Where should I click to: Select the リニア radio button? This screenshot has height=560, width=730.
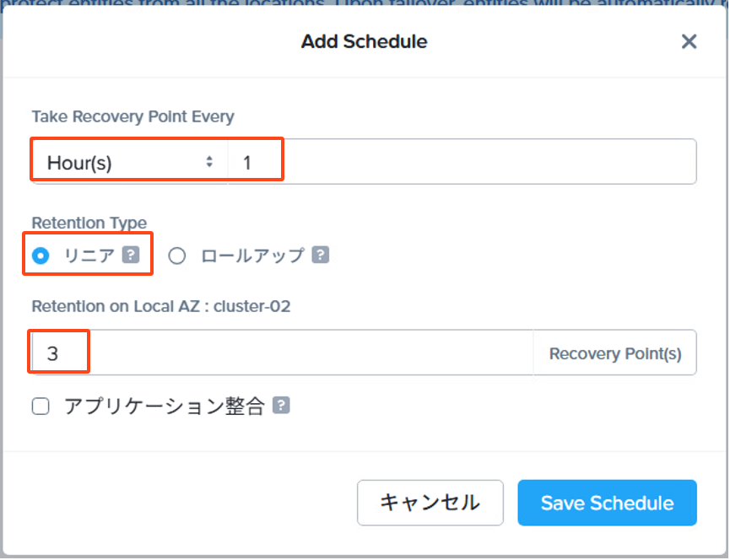tap(41, 256)
